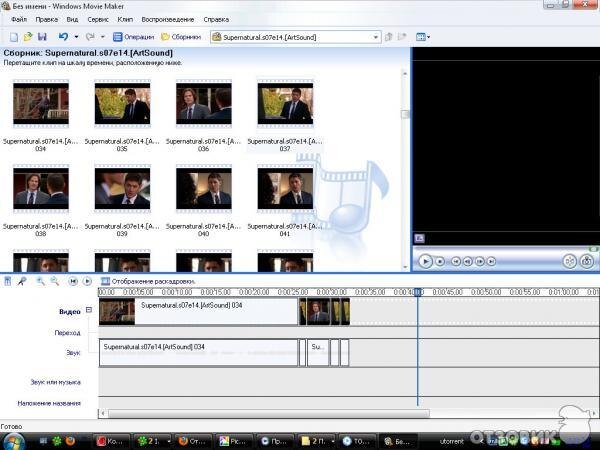Switch to the 'Ко...' taskbar window
600x450 pixels.
(x=112, y=441)
